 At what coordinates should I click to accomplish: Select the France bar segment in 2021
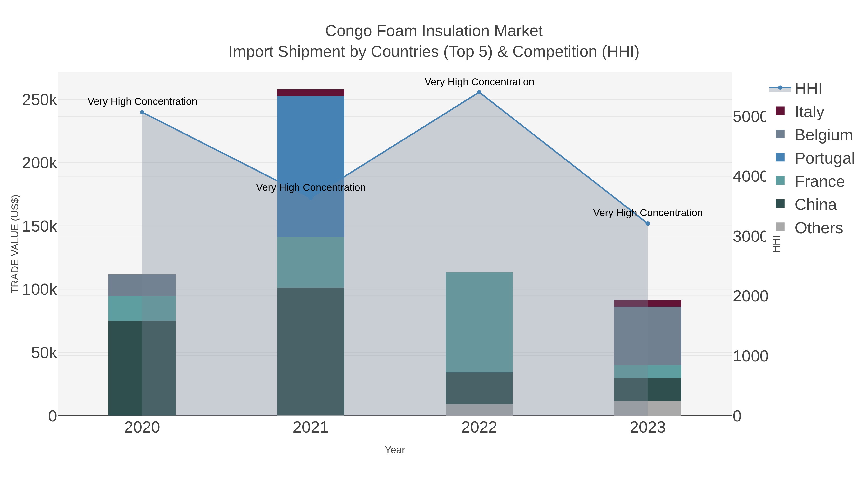click(311, 262)
